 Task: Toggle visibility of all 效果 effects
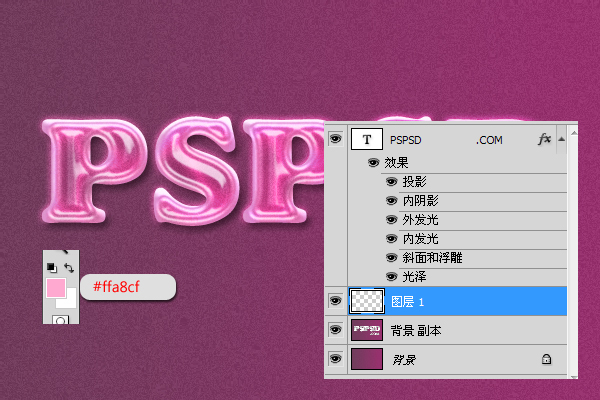point(373,163)
